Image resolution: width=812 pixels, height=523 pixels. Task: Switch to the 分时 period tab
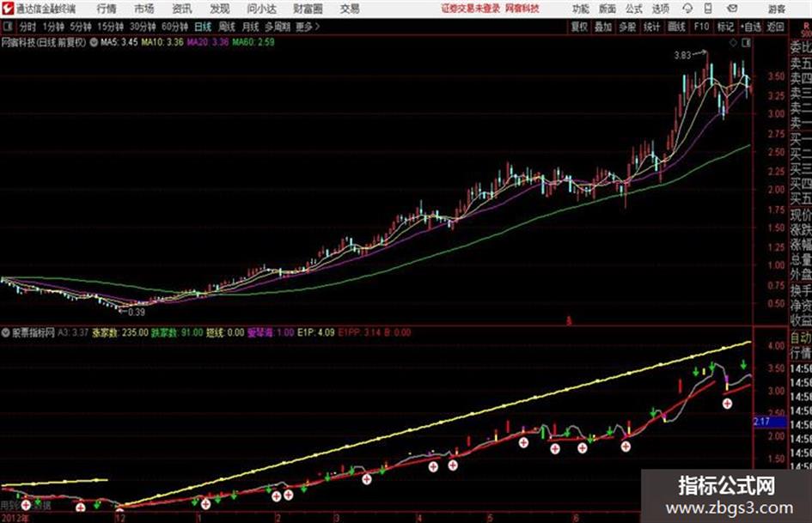27,27
